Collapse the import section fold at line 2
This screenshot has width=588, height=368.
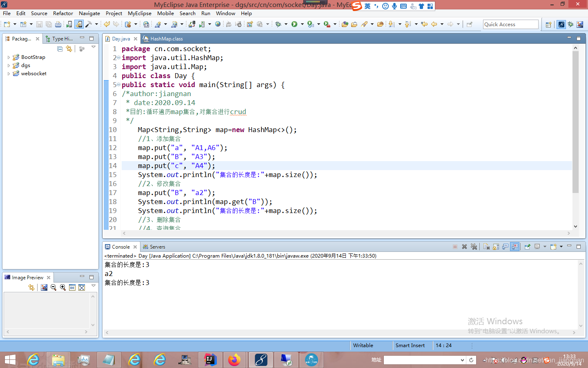[118, 58]
